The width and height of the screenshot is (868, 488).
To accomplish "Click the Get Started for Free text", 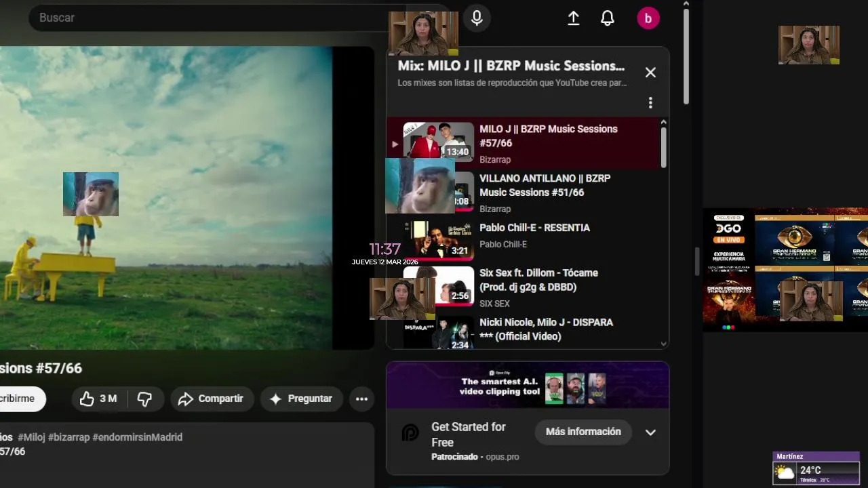I will pos(469,434).
